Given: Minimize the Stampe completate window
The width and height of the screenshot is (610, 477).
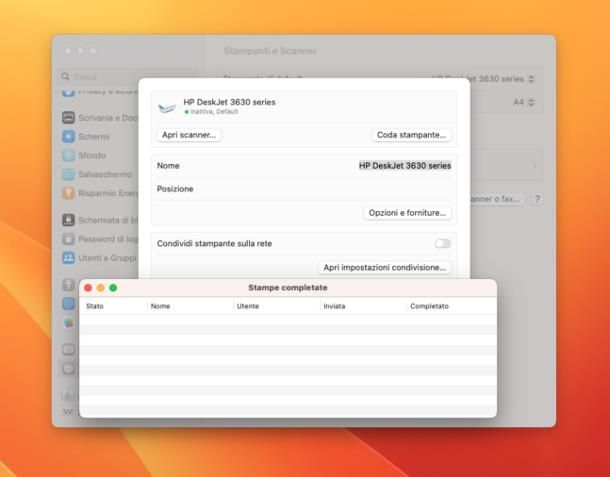Looking at the screenshot, I should pos(100,288).
